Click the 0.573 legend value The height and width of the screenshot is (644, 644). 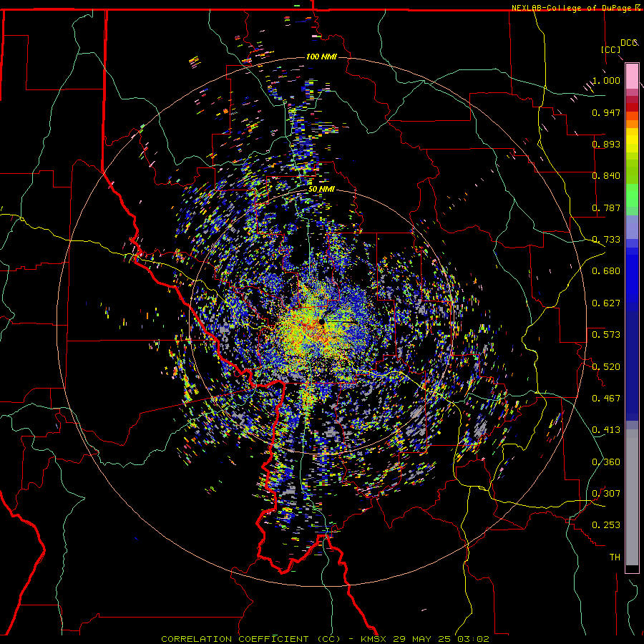606,335
